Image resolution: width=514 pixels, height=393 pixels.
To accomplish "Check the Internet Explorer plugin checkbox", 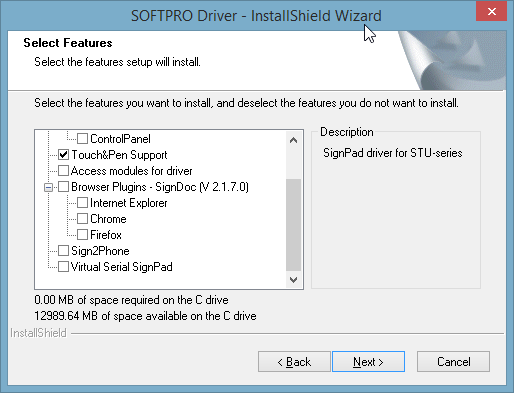I will [x=82, y=203].
